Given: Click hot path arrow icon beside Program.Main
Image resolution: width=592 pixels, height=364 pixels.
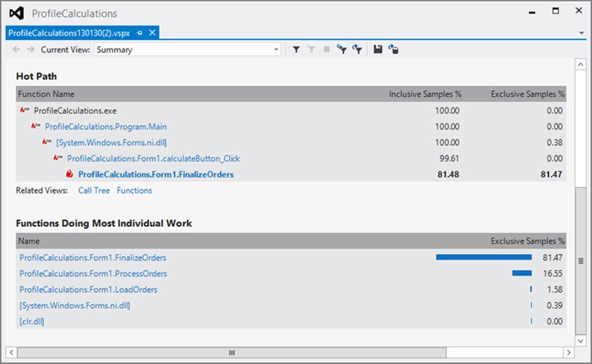Looking at the screenshot, I should point(36,126).
